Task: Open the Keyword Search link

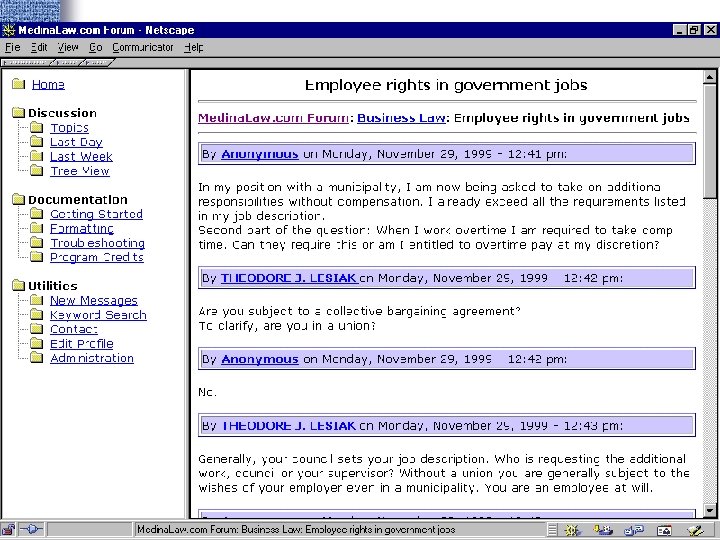Action: [98, 315]
